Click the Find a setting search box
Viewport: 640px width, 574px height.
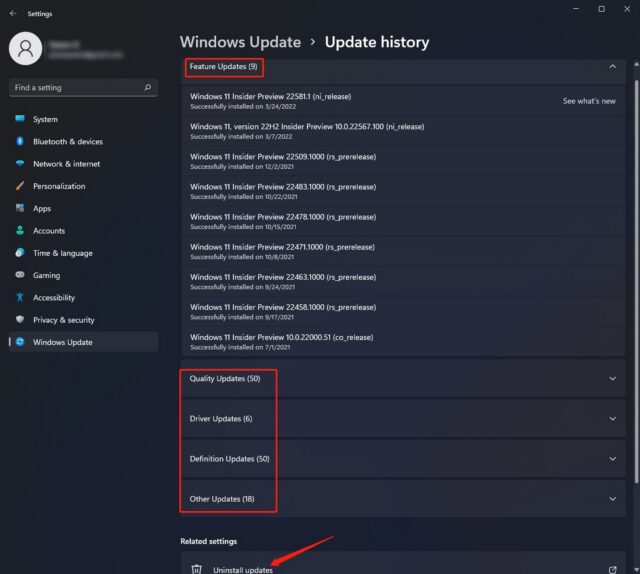83,87
